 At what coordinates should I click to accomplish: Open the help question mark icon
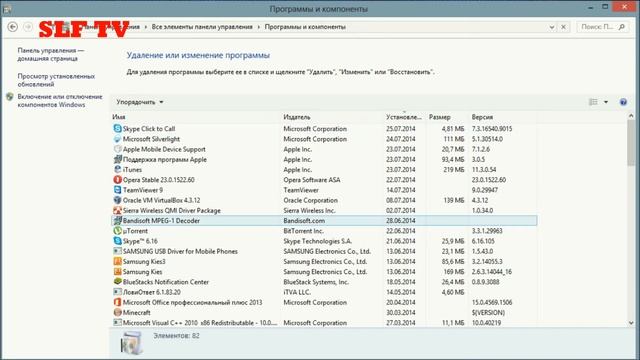[x=623, y=102]
